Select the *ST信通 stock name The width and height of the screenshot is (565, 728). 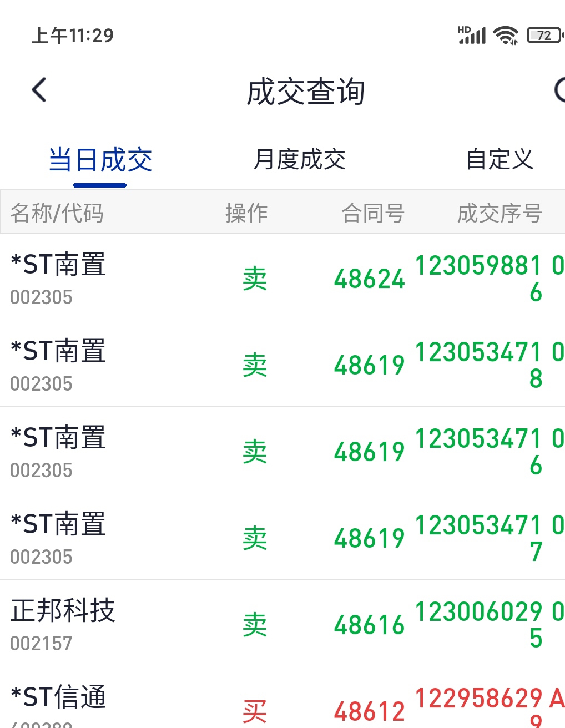[x=58, y=697]
